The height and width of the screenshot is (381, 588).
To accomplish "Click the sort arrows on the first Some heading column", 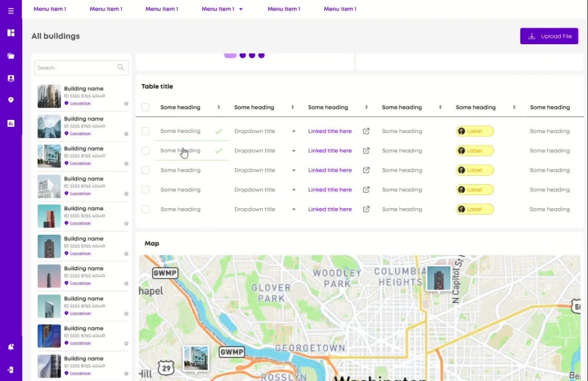I will click(x=218, y=107).
